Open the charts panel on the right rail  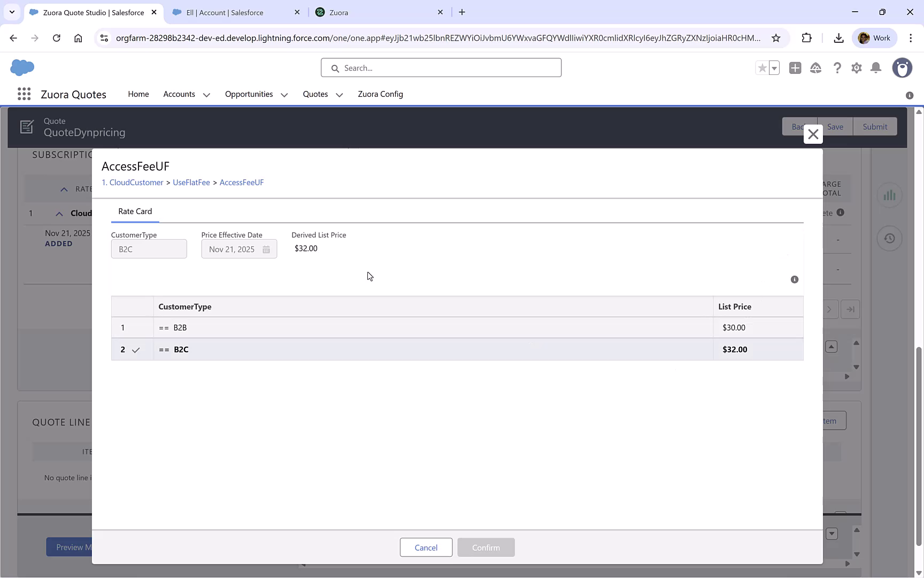tap(889, 195)
